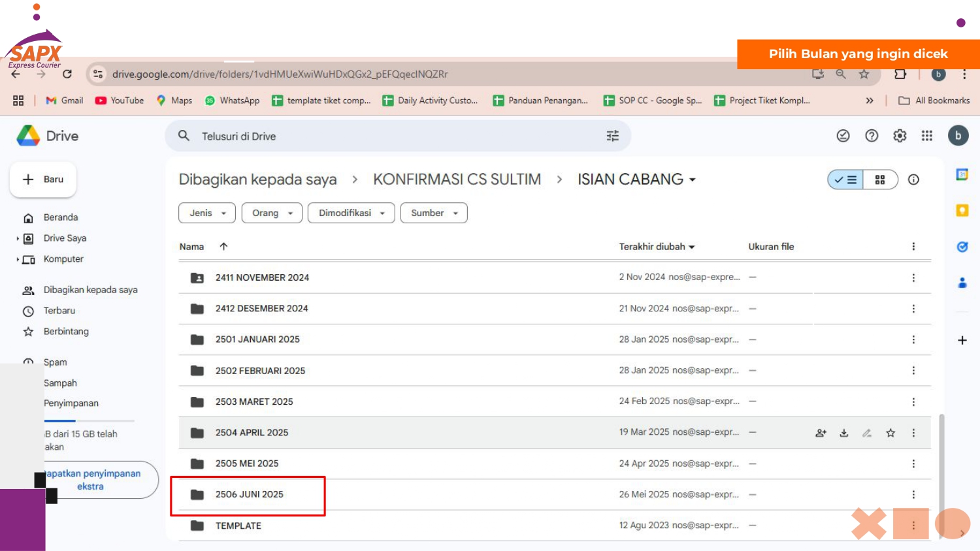Open the offline ready status checkmark icon
Screen dimensions: 980x551
pos(843,136)
